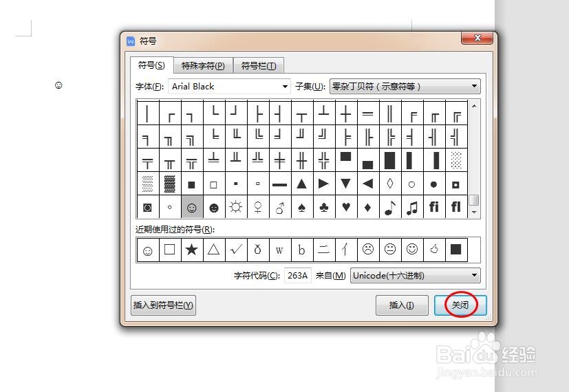Select the box-drawing cross symbol
Screen dimensions: 569x392
(x=346, y=113)
